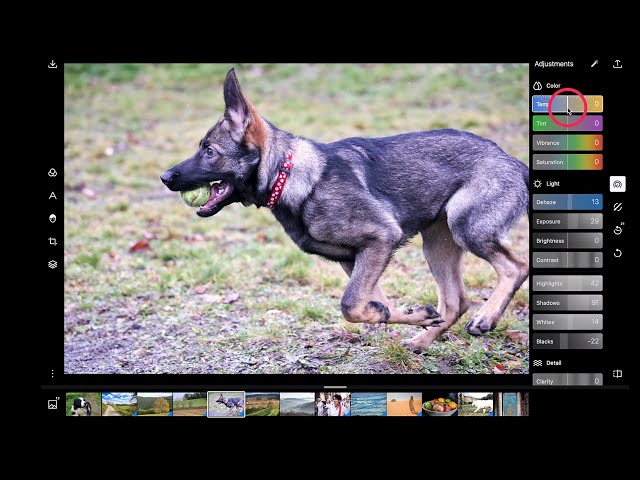The height and width of the screenshot is (480, 640).
Task: Click the import download icon at top left
Action: coord(53,64)
